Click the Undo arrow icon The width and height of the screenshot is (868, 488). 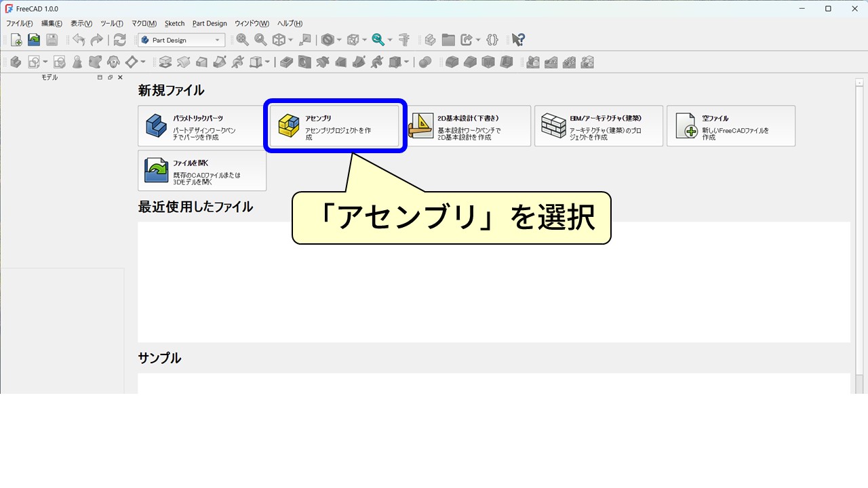coord(79,40)
